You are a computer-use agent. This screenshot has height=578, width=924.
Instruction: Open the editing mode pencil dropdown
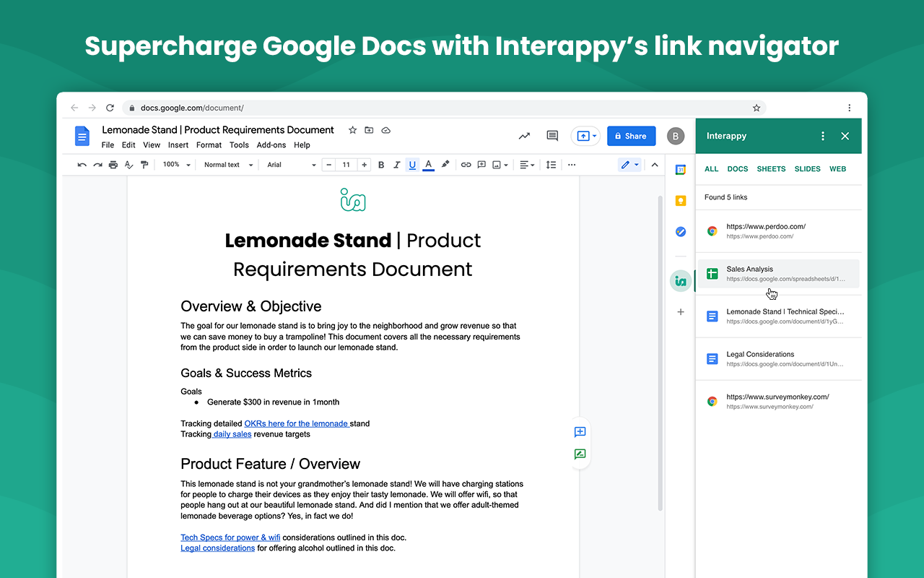click(629, 165)
